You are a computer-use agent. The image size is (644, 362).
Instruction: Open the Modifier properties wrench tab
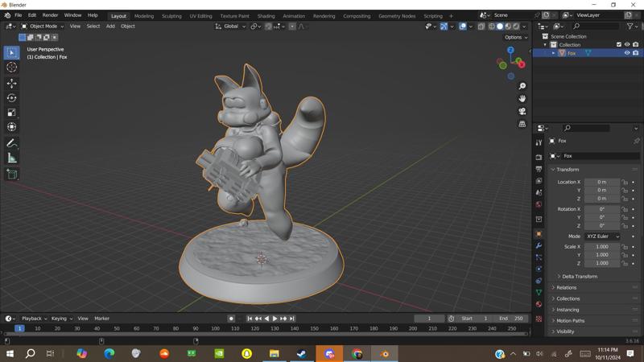[x=539, y=245]
